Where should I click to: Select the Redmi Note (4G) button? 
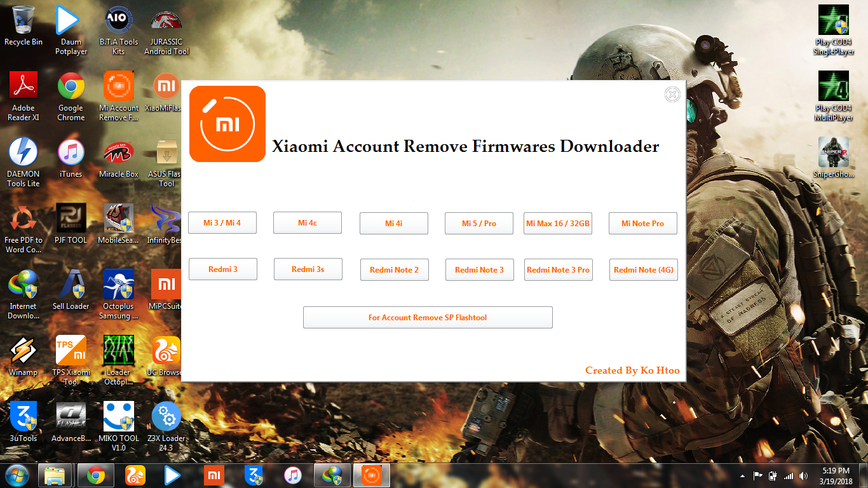pyautogui.click(x=644, y=270)
